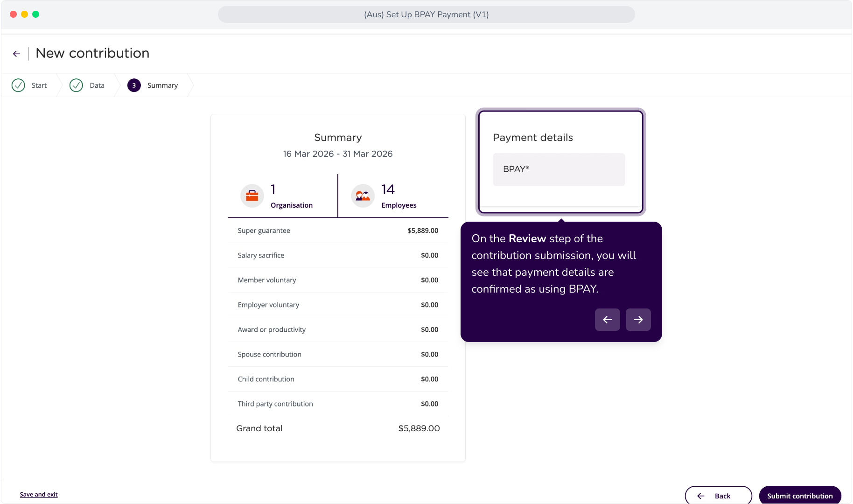Click the Save and exit link
Screen dimensions: 853x504
39,495
